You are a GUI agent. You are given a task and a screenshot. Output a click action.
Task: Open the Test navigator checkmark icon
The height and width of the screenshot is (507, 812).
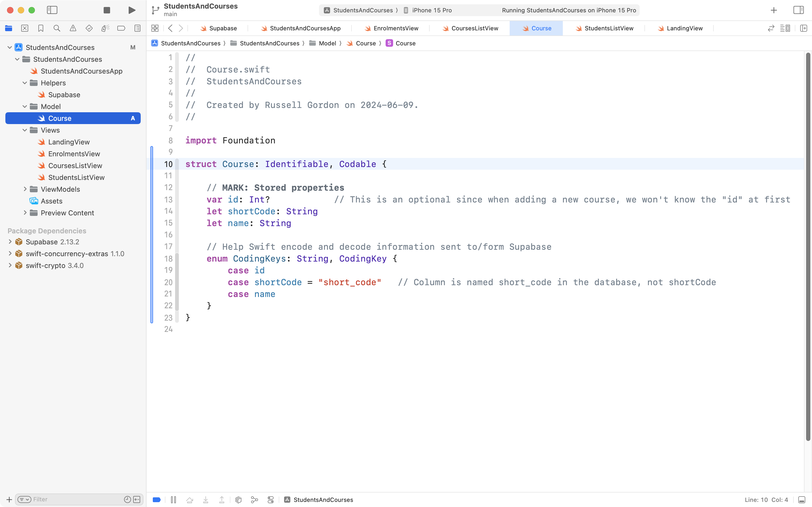tap(89, 28)
